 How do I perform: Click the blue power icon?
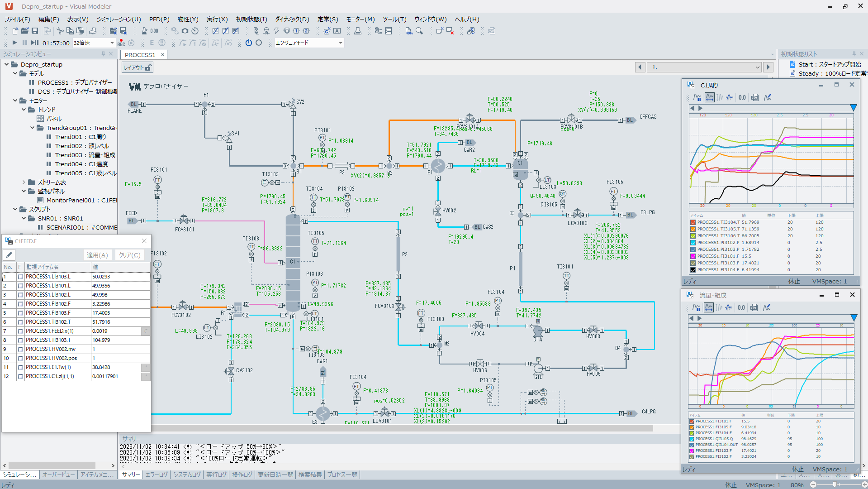(x=248, y=43)
